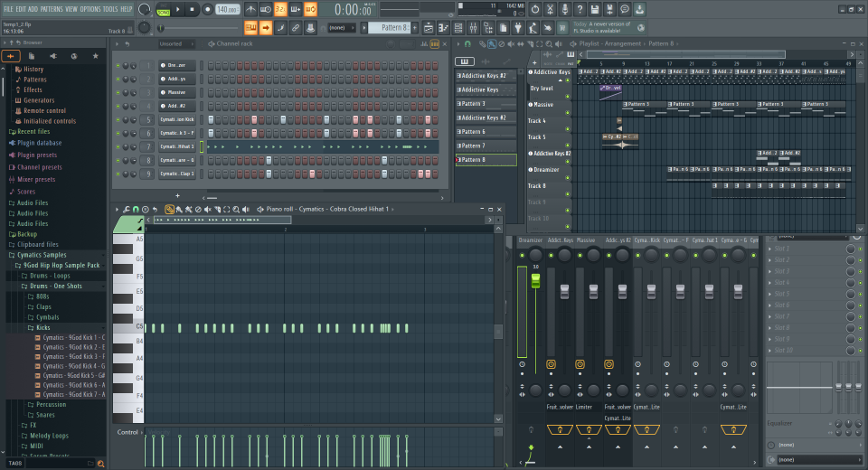Image resolution: width=868 pixels, height=470 pixels.
Task: Toggle the metronome icon in the toolbar
Action: 250,9
